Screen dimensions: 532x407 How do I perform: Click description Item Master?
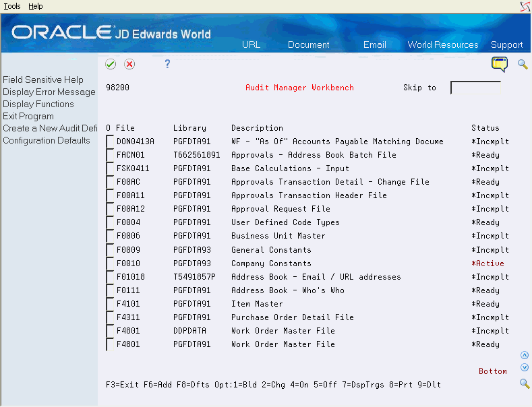(257, 304)
